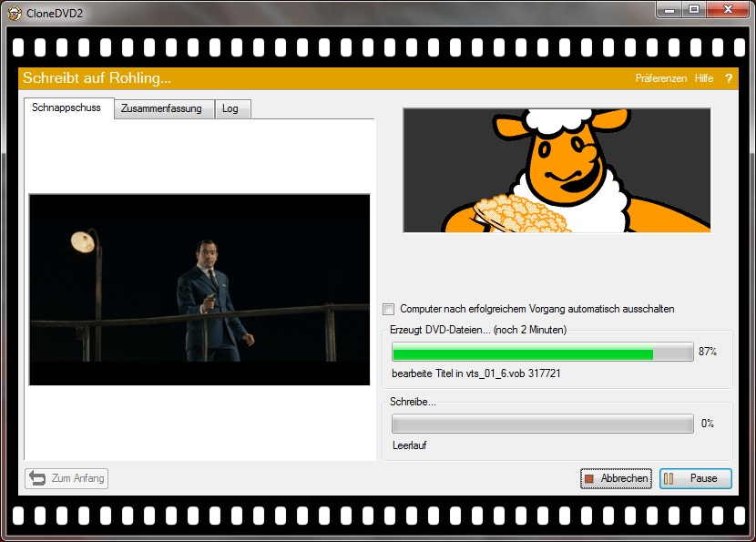Click the question mark help icon
This screenshot has height=542, width=756.
[x=729, y=78]
